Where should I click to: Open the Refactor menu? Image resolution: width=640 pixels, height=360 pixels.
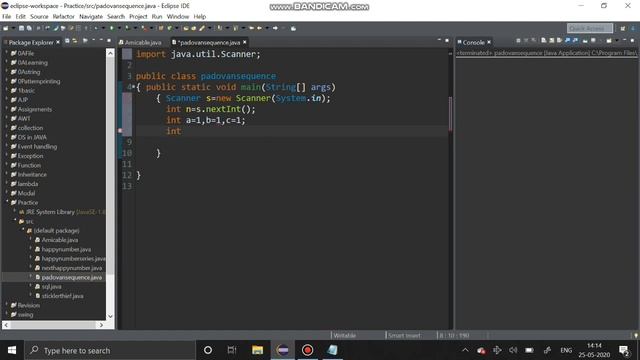pyautogui.click(x=64, y=16)
